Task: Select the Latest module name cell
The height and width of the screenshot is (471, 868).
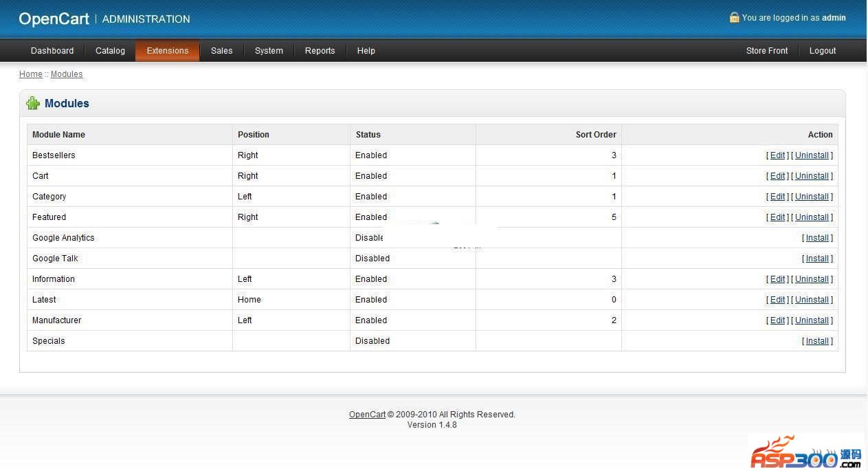Action: (130, 300)
